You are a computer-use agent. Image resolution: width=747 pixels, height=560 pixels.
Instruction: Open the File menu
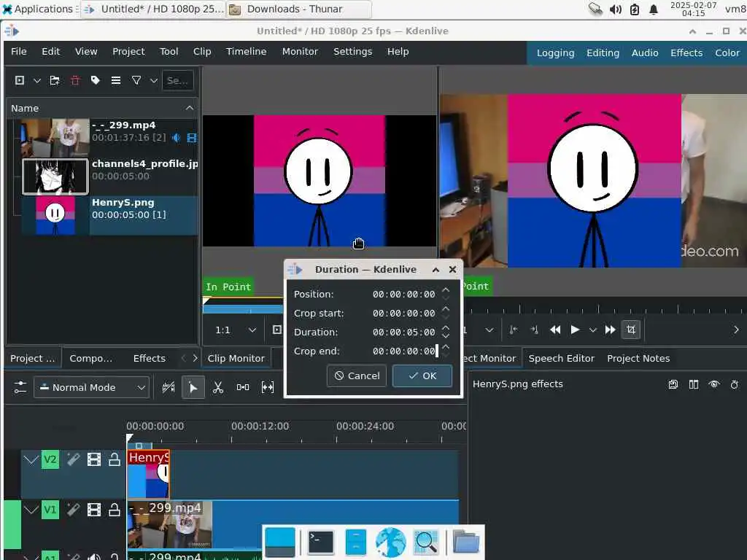click(18, 52)
